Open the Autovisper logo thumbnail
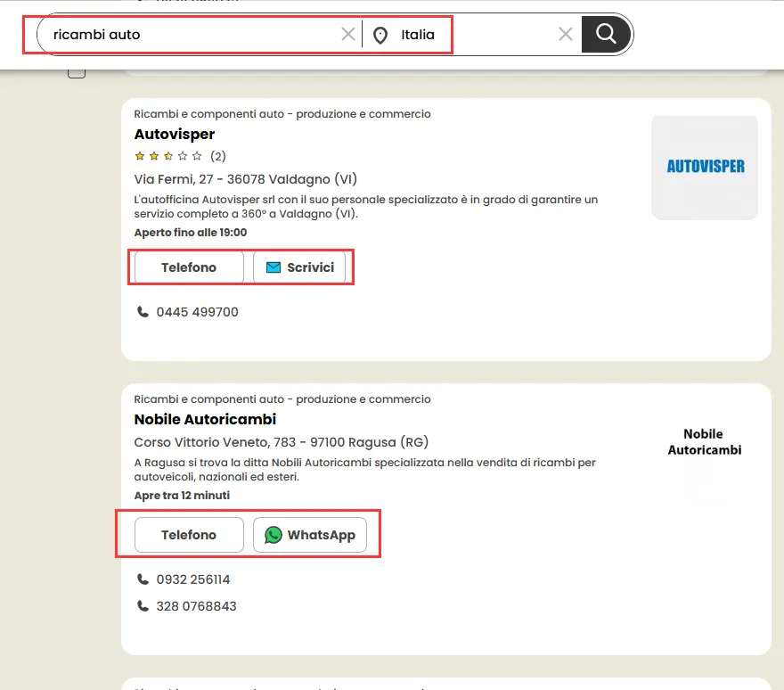Screen dimensions: 784x690 704,167
